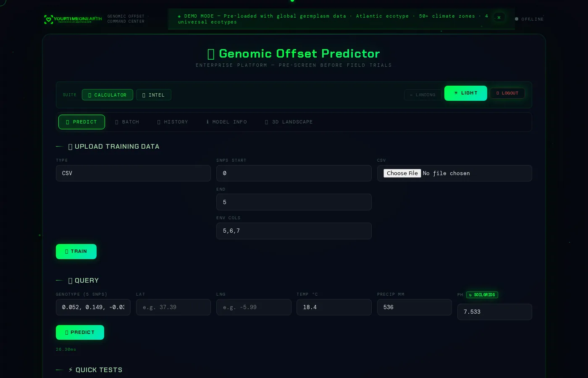Image resolution: width=588 pixels, height=378 pixels.
Task: Select the Predict tab
Action: [81, 122]
